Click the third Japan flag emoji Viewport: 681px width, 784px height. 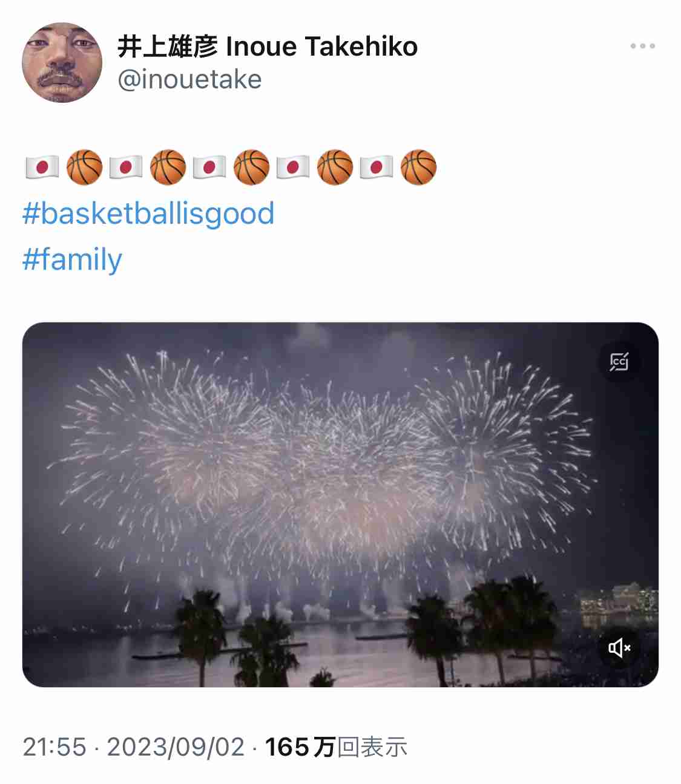point(209,167)
